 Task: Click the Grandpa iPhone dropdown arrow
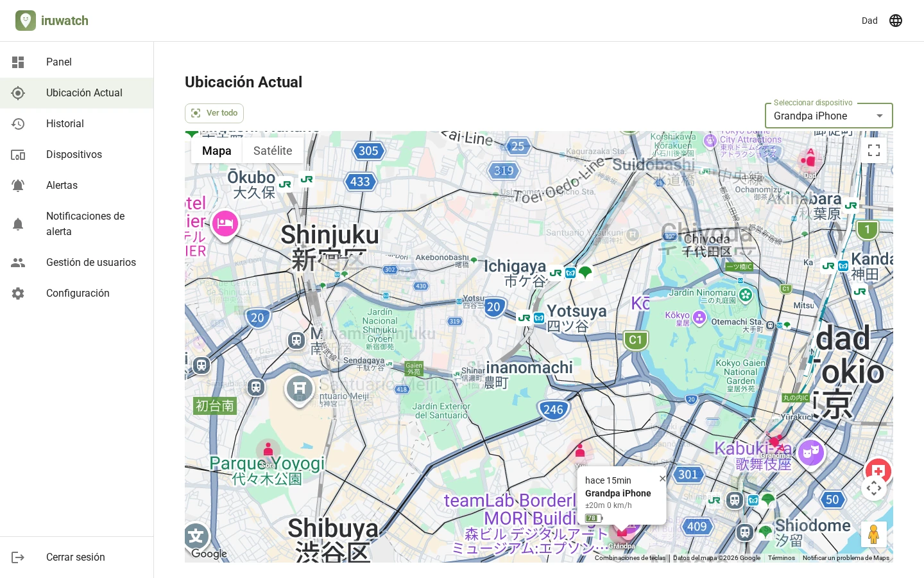(880, 116)
